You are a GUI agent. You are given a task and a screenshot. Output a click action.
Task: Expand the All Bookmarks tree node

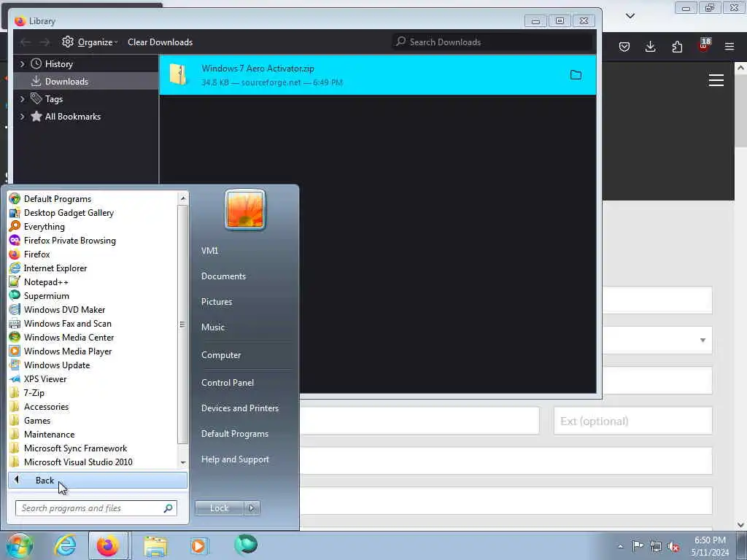[22, 117]
